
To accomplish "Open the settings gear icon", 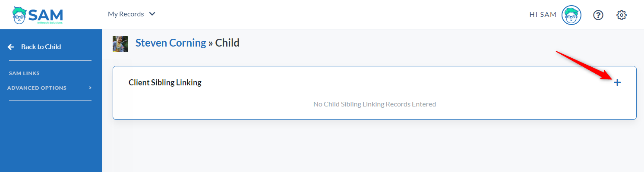I will (622, 15).
